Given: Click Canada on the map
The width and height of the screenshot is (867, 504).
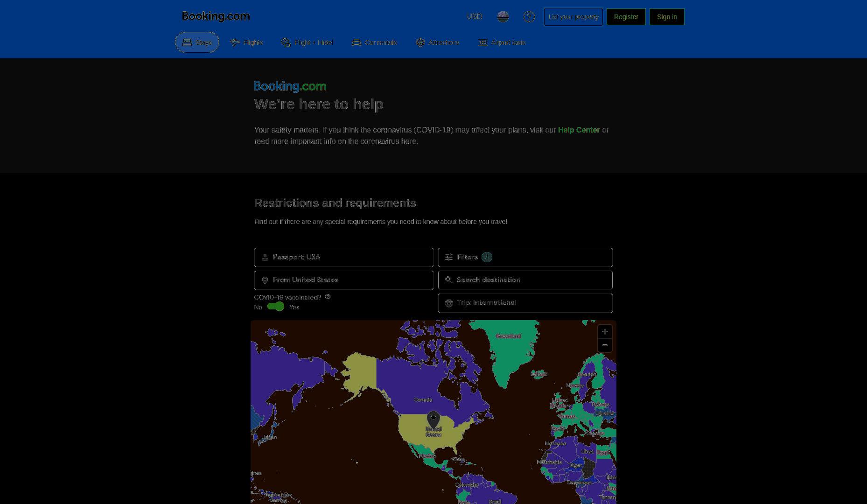Looking at the screenshot, I should click(x=423, y=399).
